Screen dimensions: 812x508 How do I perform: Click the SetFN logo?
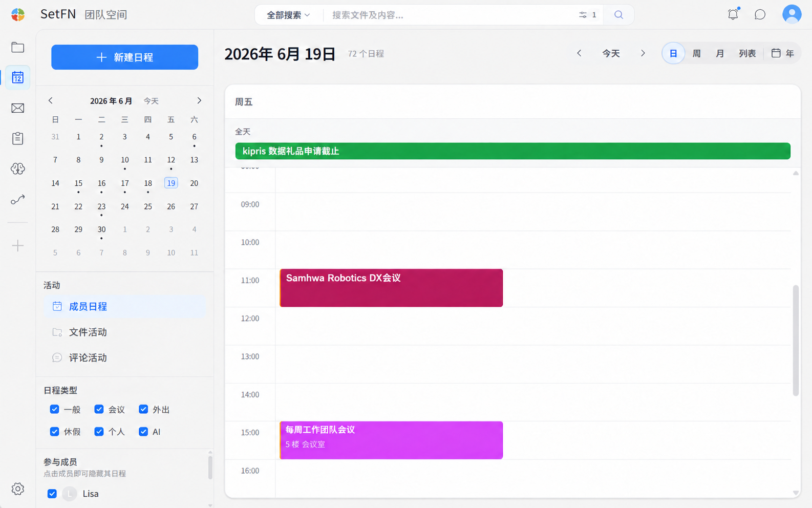pos(18,14)
